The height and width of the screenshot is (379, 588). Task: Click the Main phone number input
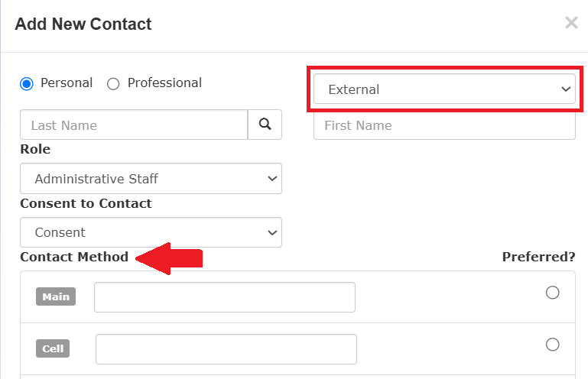point(225,297)
